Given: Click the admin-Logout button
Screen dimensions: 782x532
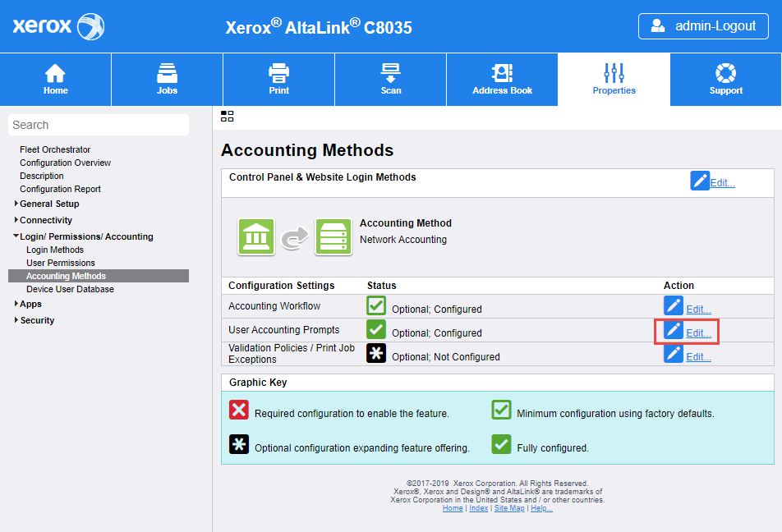Looking at the screenshot, I should pyautogui.click(x=703, y=26).
